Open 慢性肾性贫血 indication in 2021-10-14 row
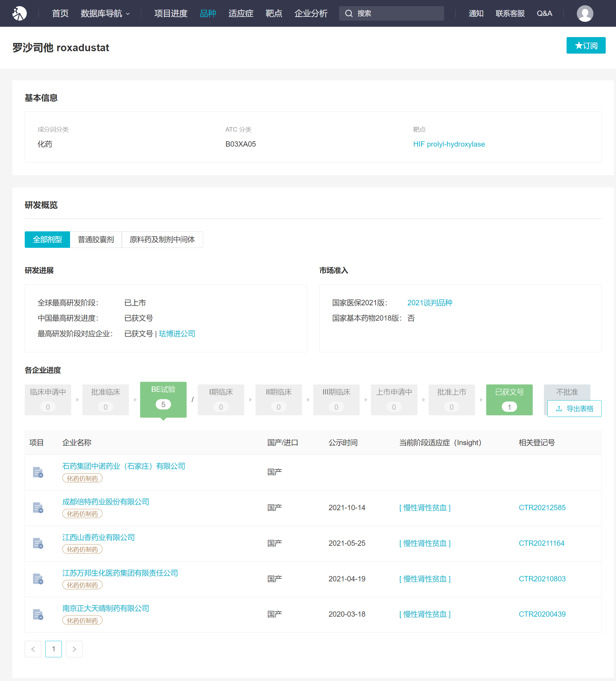 [x=425, y=508]
